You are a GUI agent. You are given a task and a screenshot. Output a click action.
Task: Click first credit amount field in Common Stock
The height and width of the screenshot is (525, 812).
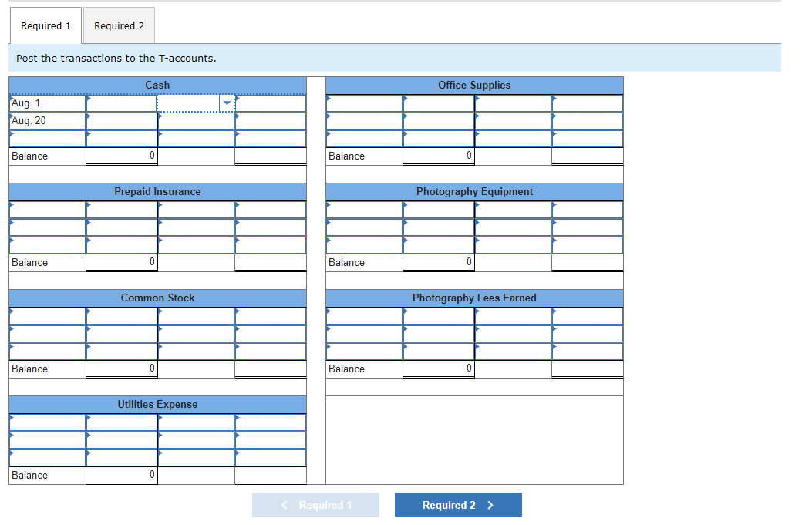click(x=271, y=316)
